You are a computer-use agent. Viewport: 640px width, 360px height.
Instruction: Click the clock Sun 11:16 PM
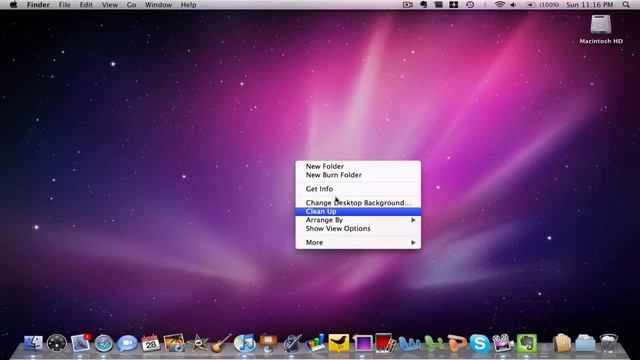[x=589, y=5]
